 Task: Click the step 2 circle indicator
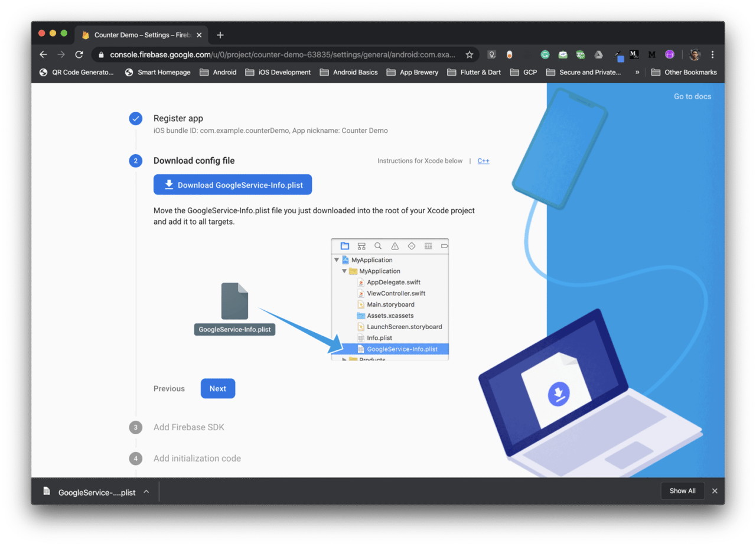tap(136, 161)
